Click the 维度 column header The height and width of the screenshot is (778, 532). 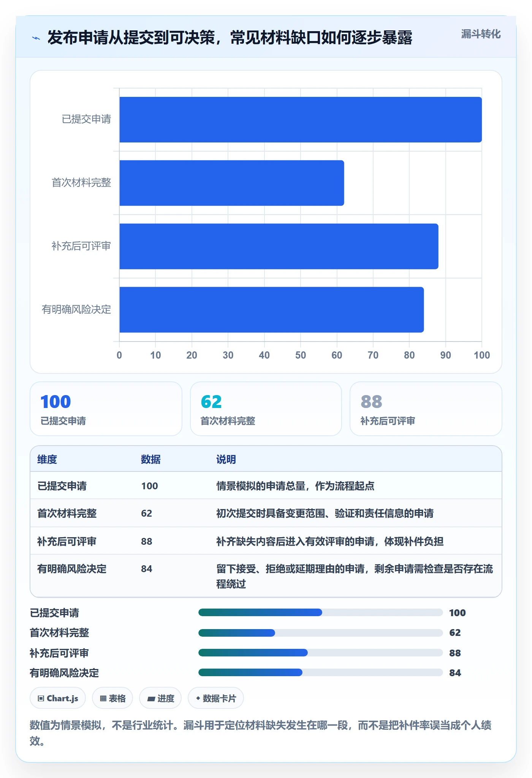47,459
